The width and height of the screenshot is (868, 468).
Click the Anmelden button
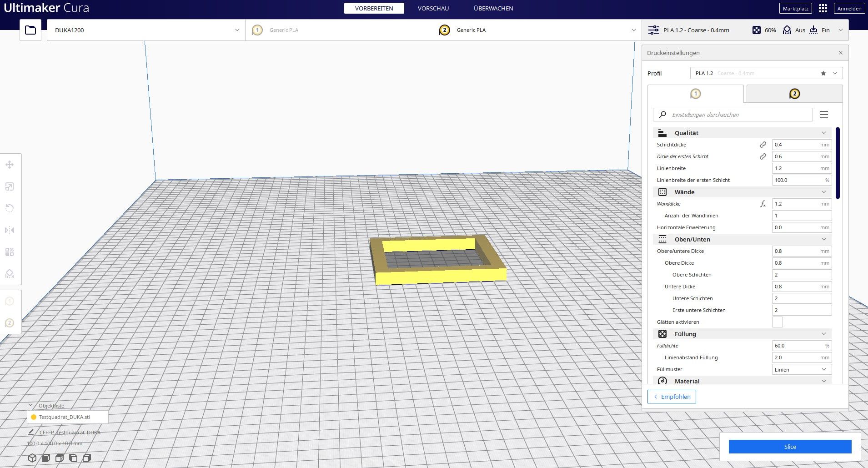click(x=849, y=8)
